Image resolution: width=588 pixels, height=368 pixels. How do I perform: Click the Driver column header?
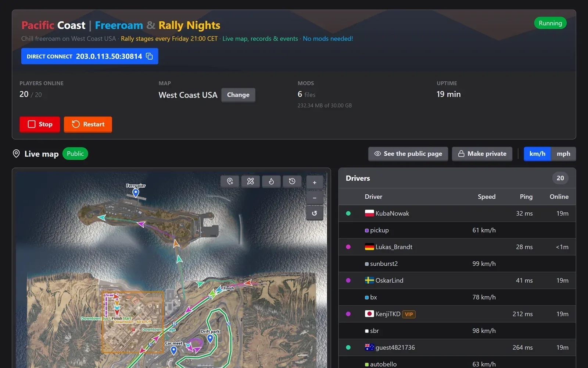[373, 197]
